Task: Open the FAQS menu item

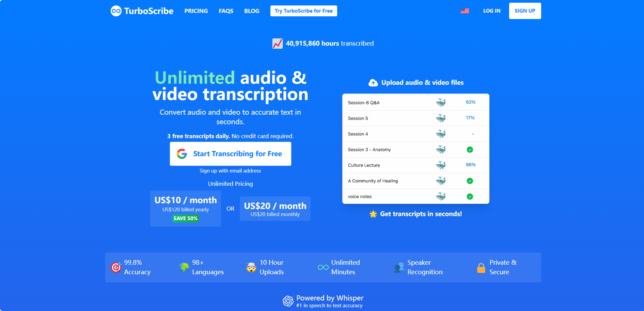Action: click(x=226, y=11)
